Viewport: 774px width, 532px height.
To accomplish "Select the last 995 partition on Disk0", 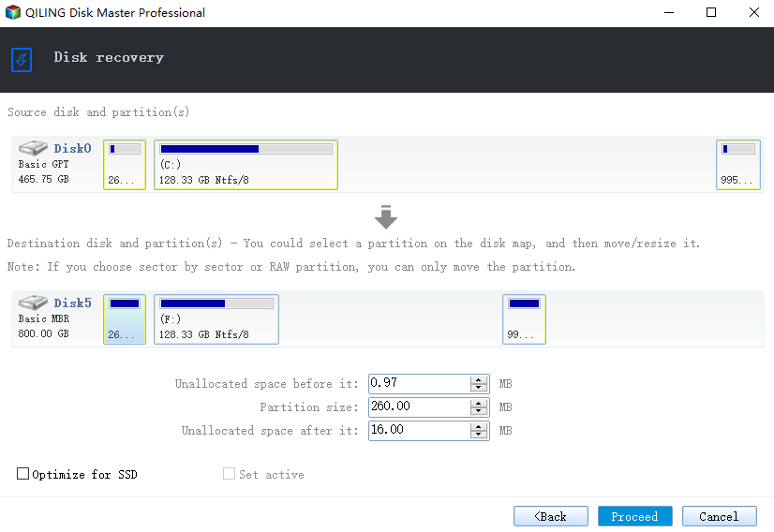I will coord(738,165).
